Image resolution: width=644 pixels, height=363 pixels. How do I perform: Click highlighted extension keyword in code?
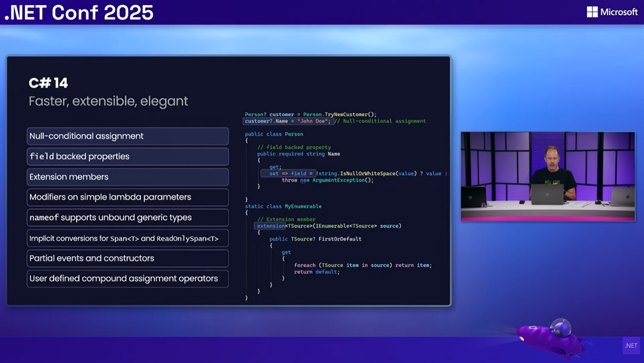[x=270, y=226]
